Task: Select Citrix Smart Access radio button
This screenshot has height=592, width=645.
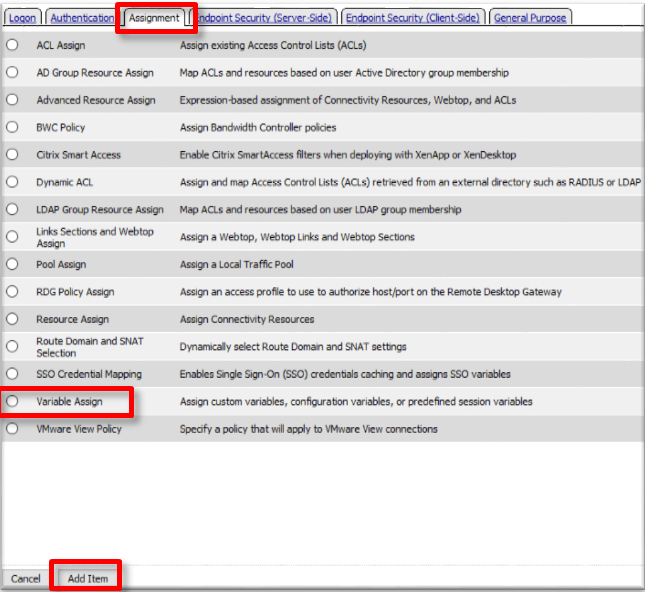Action: click(x=12, y=154)
